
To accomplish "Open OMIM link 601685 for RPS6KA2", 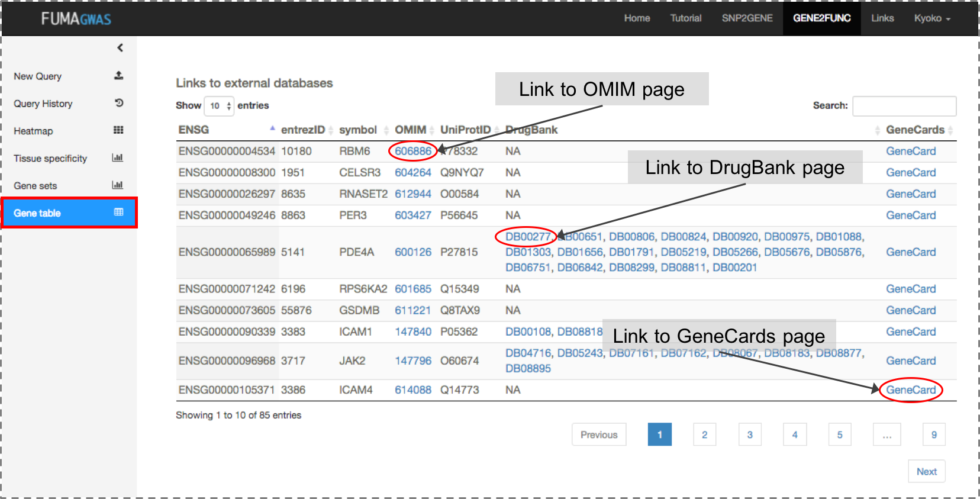I will (413, 289).
